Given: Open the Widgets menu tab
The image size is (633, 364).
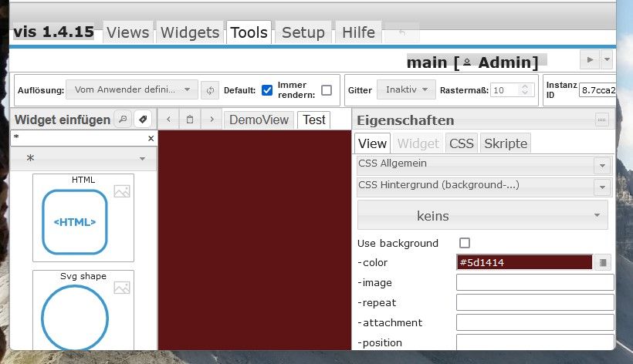Looking at the screenshot, I should (190, 32).
